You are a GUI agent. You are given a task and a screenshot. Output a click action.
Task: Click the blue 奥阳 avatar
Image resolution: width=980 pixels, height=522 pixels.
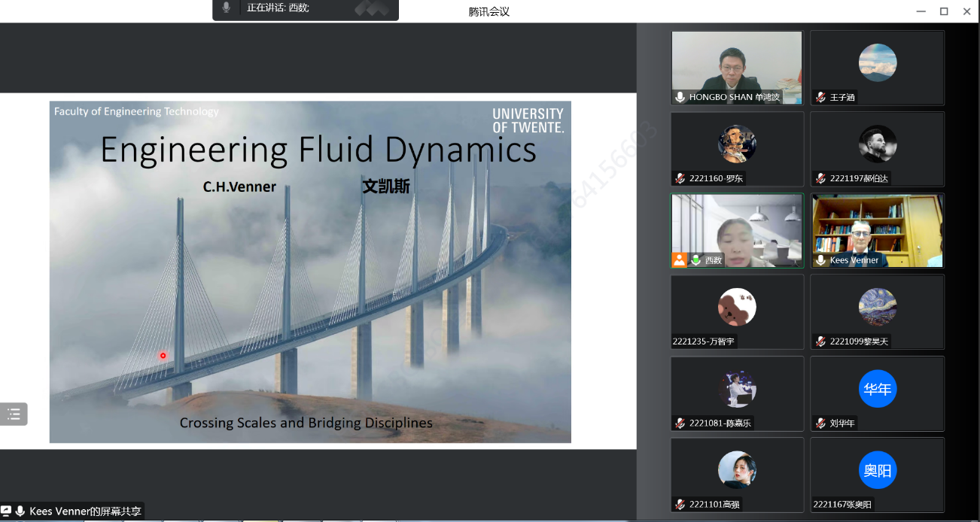click(878, 470)
